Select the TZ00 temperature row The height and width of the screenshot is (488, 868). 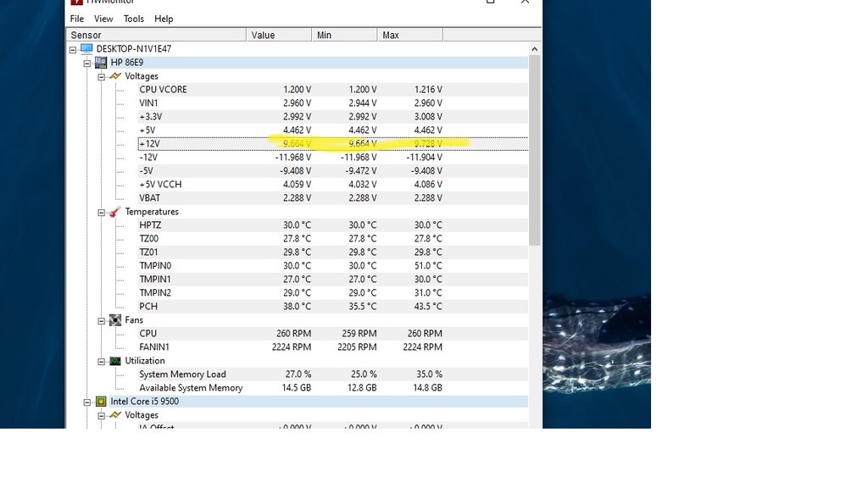pyautogui.click(x=332, y=238)
